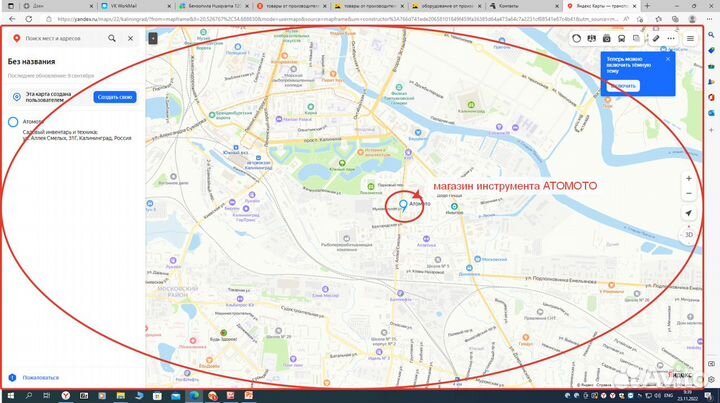Switch to the 'VK WorkMail' browser tab
This screenshot has height=403, width=720.
pyautogui.click(x=135, y=6)
